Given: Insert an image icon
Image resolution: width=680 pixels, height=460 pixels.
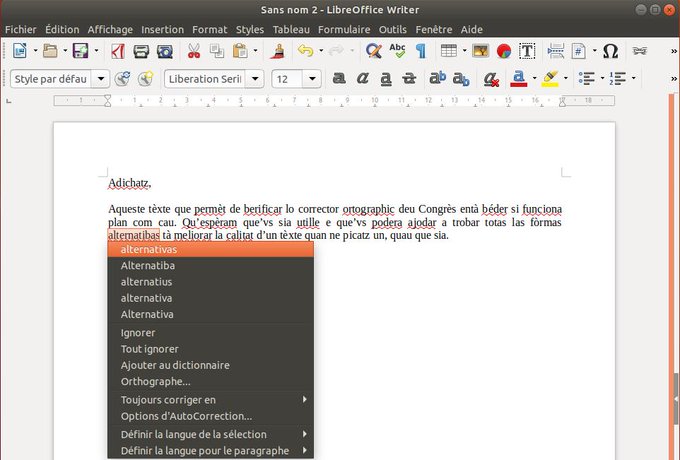Looking at the screenshot, I should coord(481,51).
